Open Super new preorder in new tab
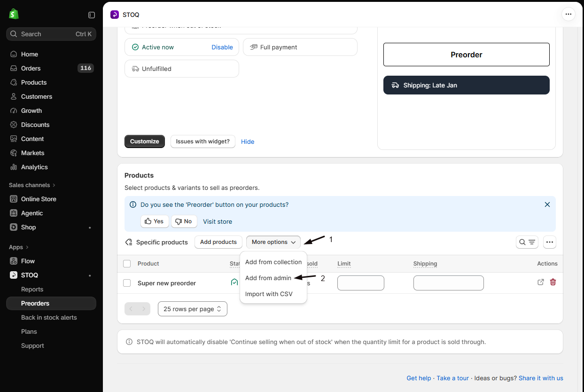Screen dimensions: 584x392 point(541,282)
